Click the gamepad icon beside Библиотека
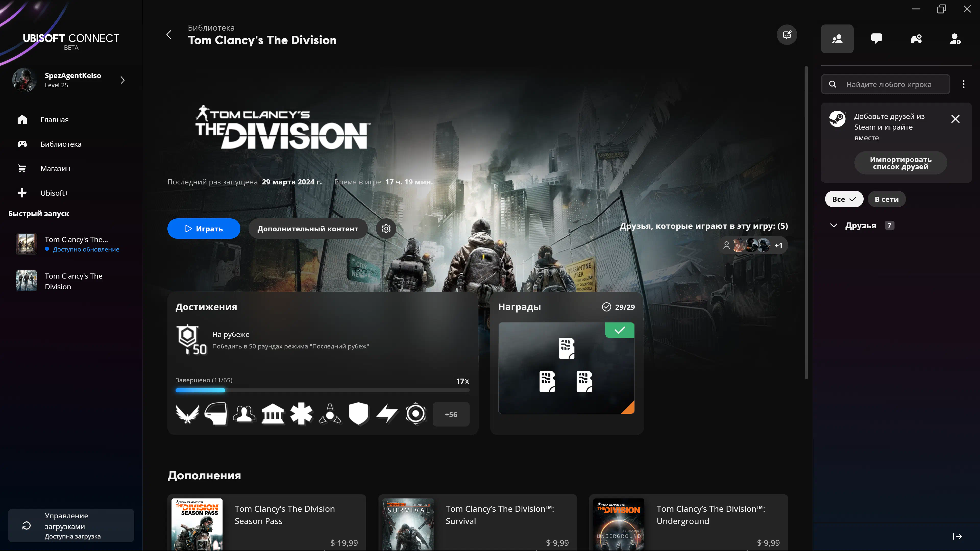This screenshot has height=551, width=980. click(x=22, y=144)
